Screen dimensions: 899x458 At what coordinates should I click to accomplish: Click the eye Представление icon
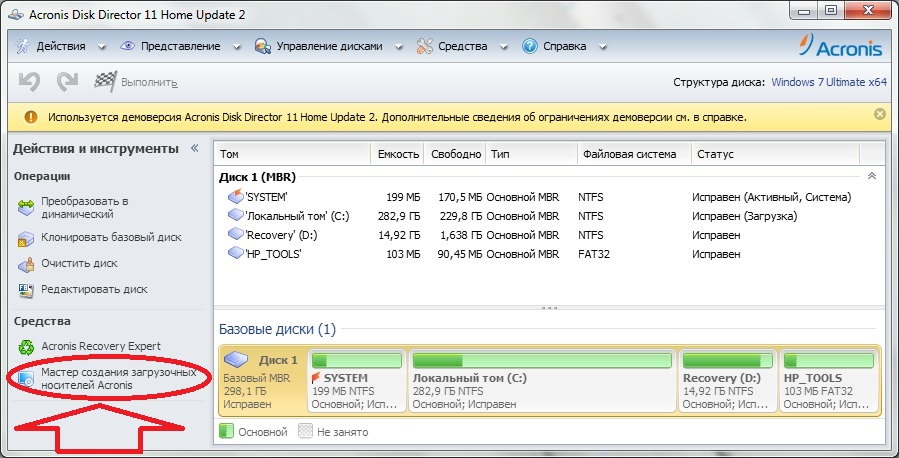127,46
